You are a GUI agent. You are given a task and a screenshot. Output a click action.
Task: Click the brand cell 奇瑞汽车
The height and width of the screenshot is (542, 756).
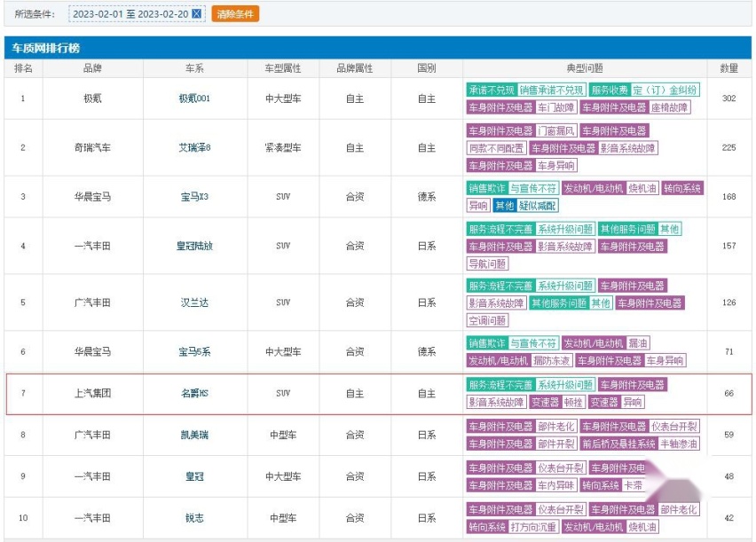click(92, 147)
